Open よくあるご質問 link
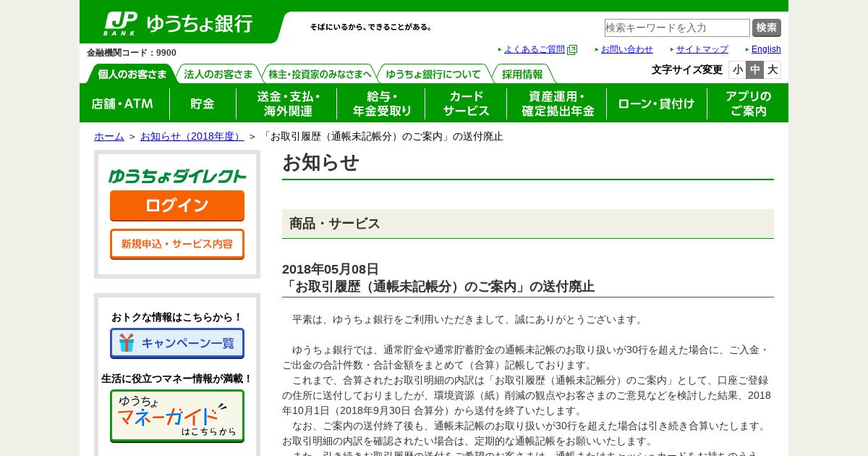 pyautogui.click(x=535, y=49)
